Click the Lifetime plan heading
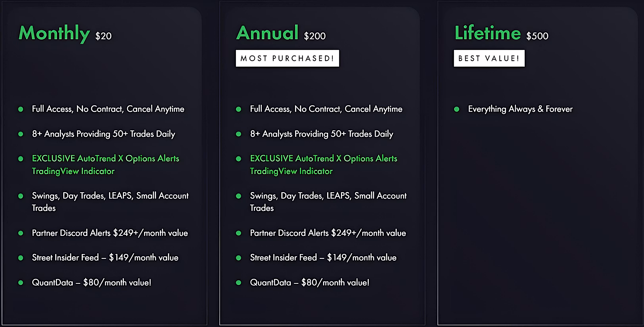 pyautogui.click(x=488, y=33)
